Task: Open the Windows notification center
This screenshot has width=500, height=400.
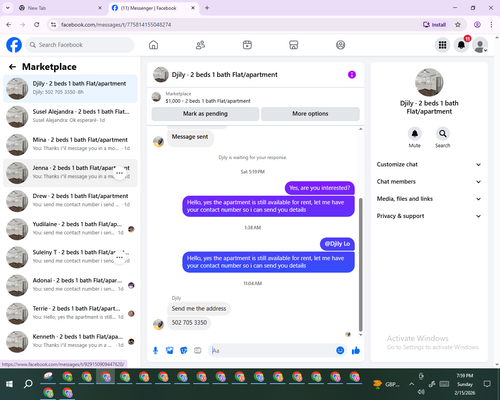Action: [x=487, y=384]
